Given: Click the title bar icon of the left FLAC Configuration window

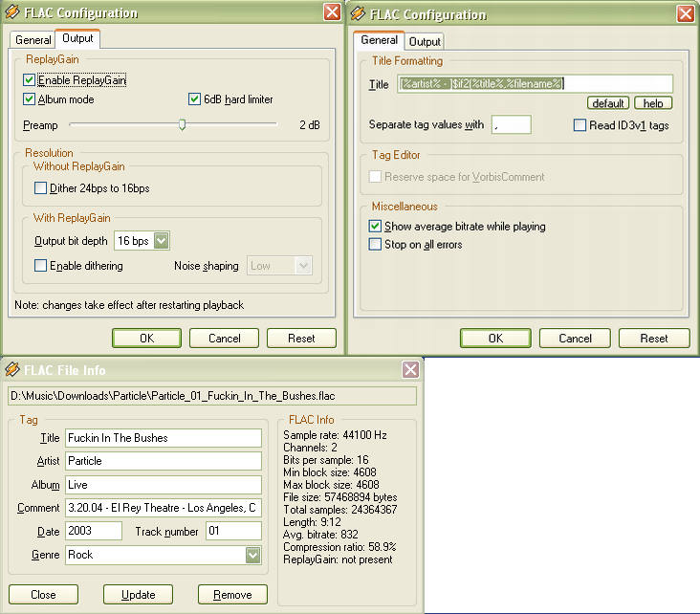Looking at the screenshot, I should point(12,12).
